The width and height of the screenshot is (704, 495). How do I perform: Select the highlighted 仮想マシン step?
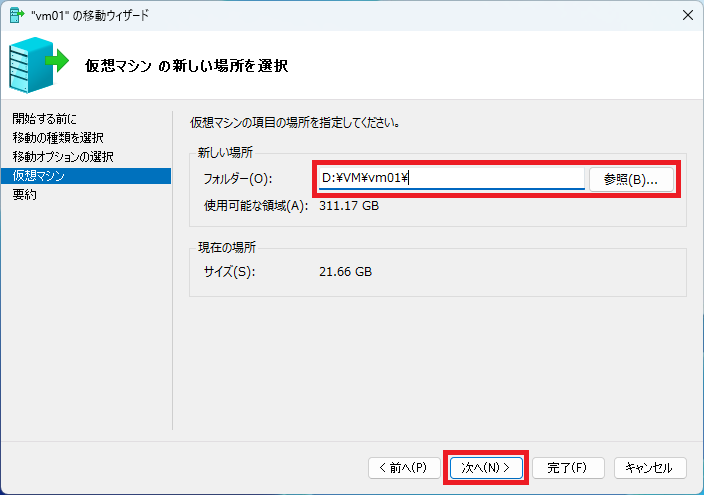86,176
